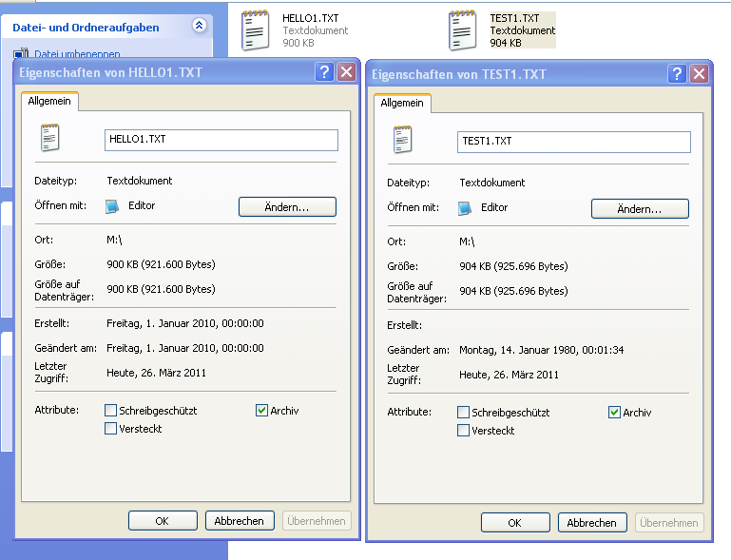This screenshot has height=560, width=731.
Task: Enable Schreibgeschützt for TEST1.TXT
Action: (x=463, y=413)
